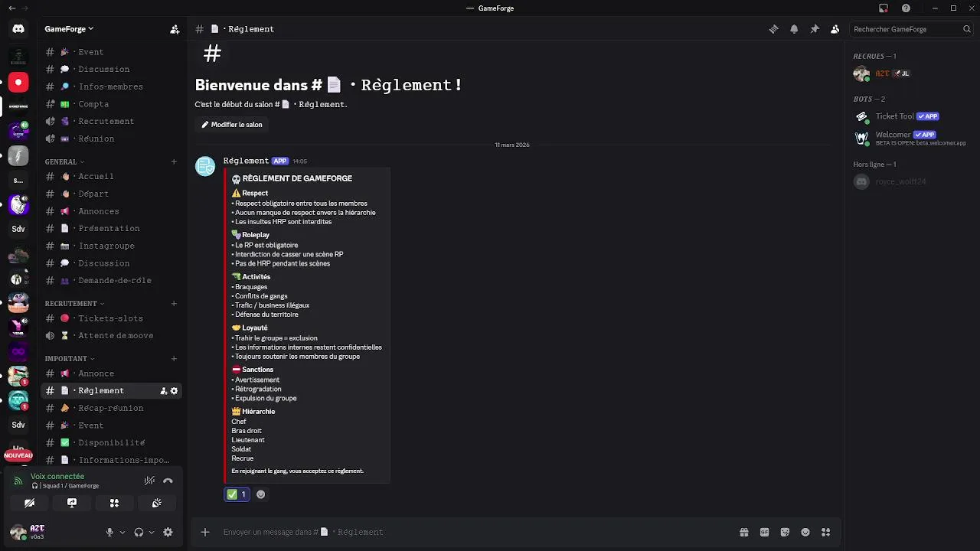Focus the Rechercher GameForge search box

912,29
